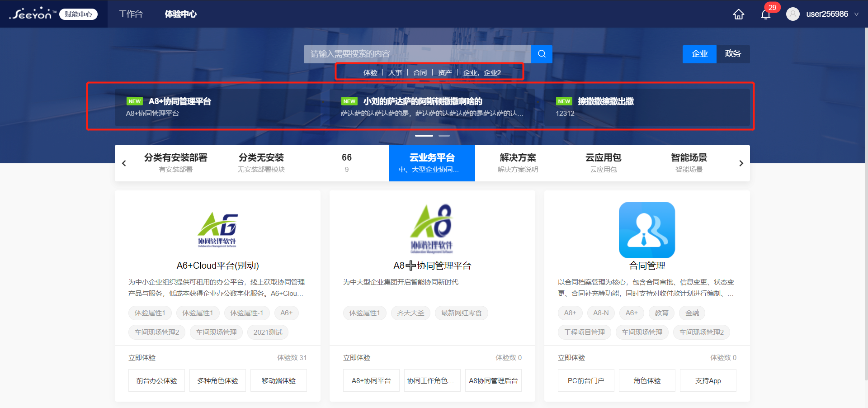Select the second carousel indicator

444,135
